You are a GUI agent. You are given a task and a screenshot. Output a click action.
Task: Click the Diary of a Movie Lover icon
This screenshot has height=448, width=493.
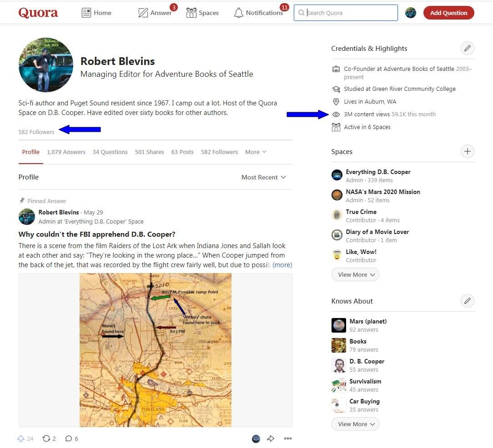click(337, 235)
